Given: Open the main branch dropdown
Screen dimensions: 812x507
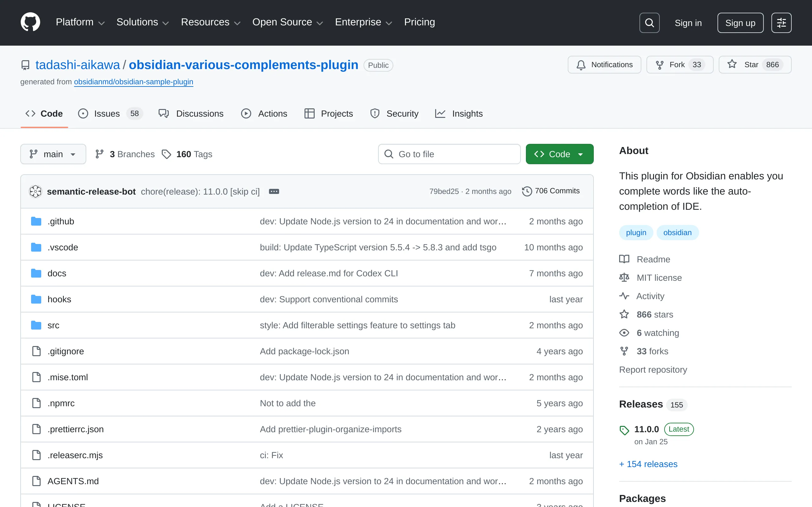Looking at the screenshot, I should 53,154.
